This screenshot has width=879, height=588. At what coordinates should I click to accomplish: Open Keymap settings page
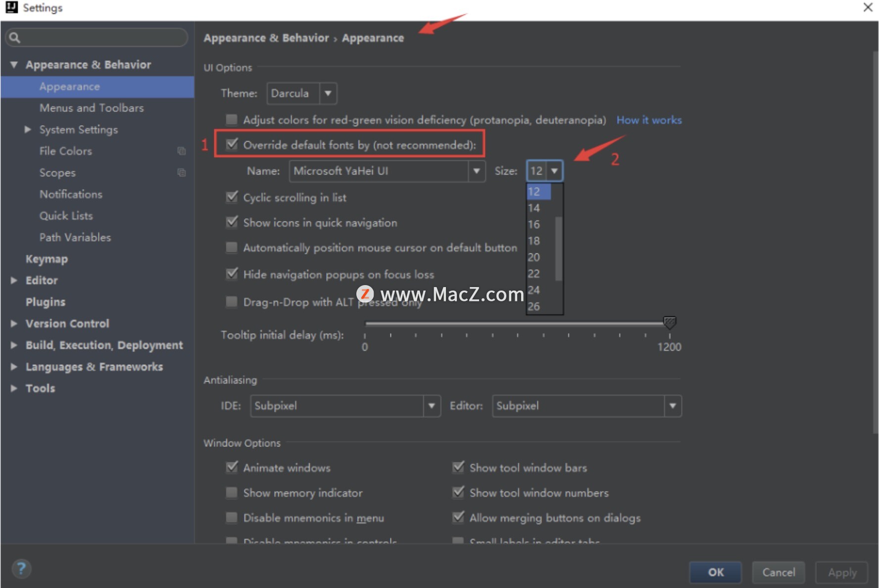47,259
